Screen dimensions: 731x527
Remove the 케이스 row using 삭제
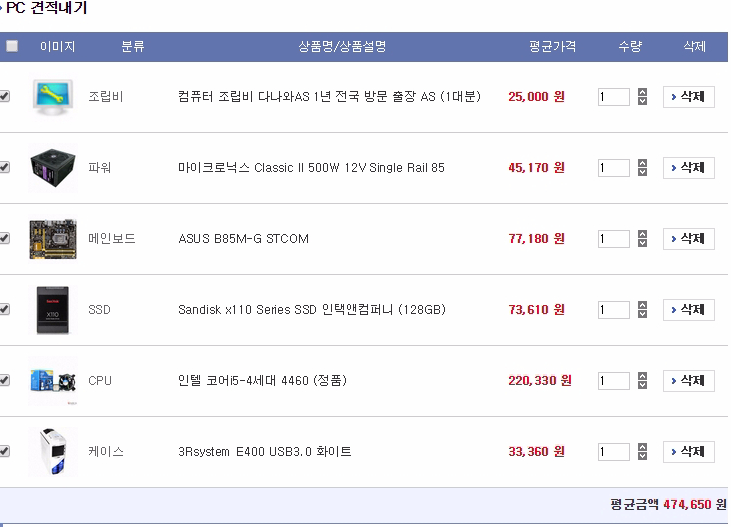tap(688, 452)
